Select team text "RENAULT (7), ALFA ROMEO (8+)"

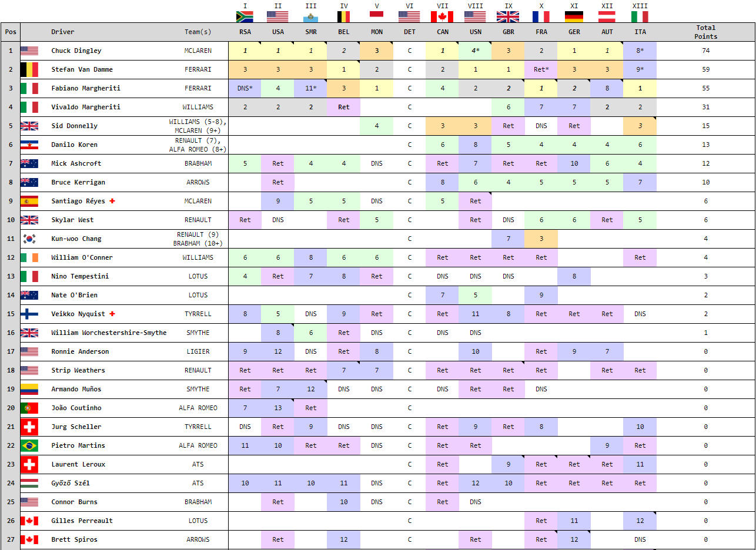coord(198,145)
